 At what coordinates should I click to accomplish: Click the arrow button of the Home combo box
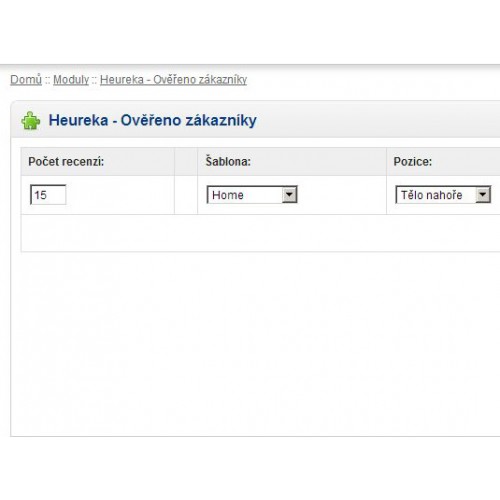pos(289,195)
